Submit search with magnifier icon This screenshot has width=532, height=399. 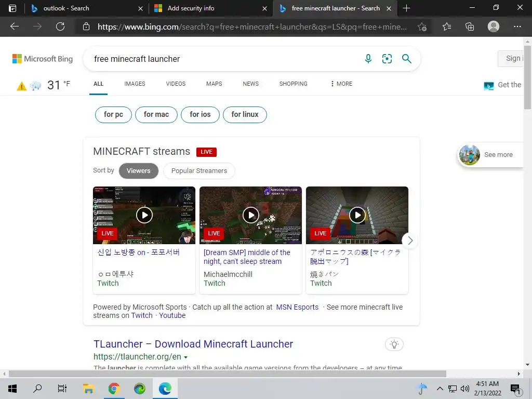pyautogui.click(x=406, y=59)
